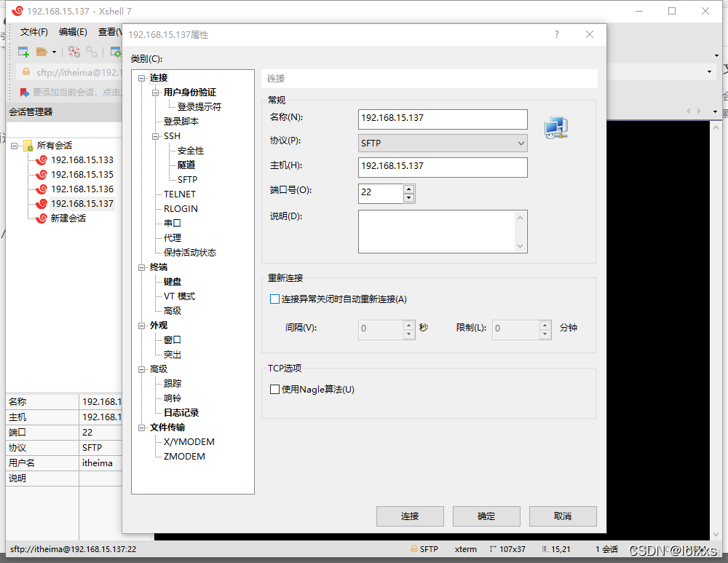Select 窗口 under 外观

(x=173, y=340)
